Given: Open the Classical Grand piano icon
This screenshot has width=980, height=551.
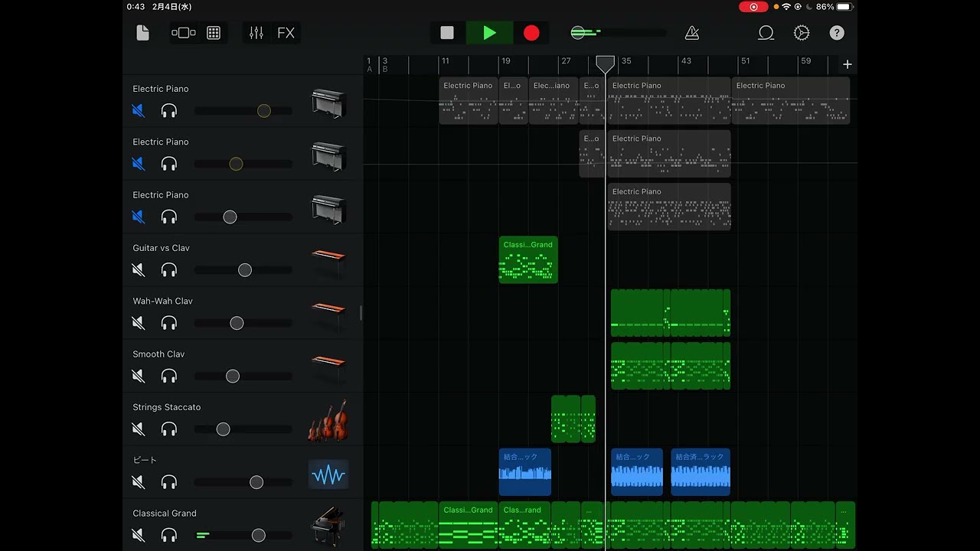Looking at the screenshot, I should tap(328, 526).
